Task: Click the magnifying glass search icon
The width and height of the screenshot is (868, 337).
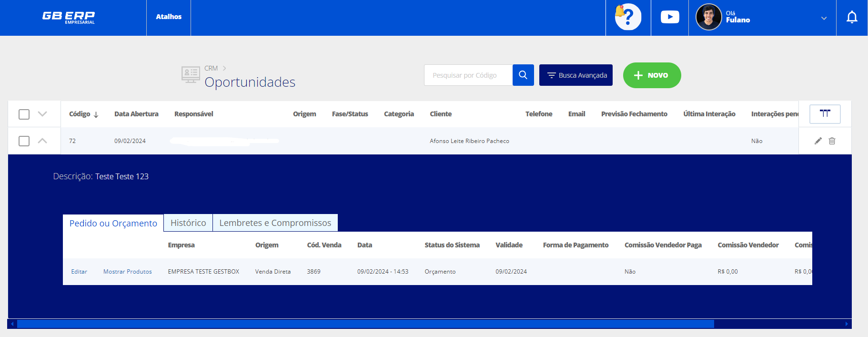Action: point(523,75)
